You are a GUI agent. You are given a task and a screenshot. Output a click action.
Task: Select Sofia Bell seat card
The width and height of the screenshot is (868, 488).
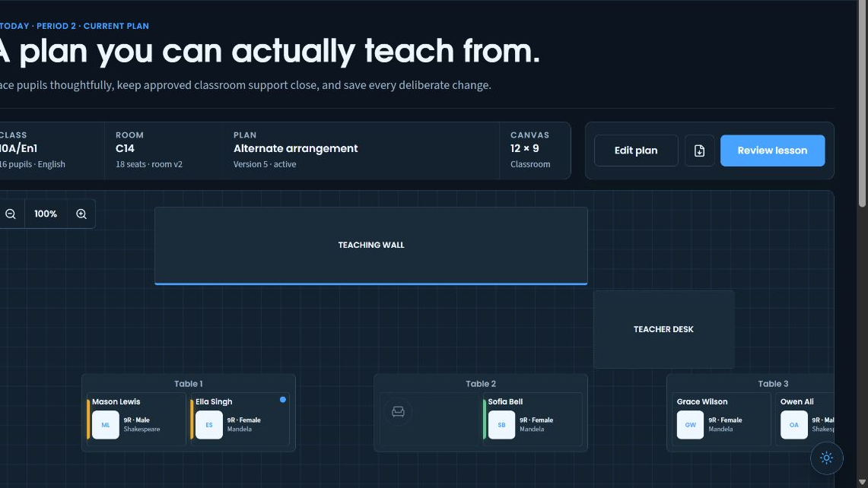[533, 419]
